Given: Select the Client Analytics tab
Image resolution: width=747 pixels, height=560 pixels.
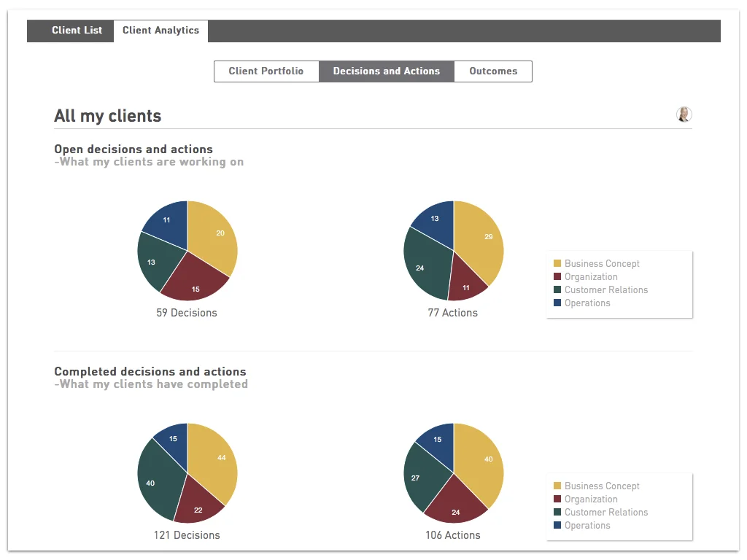Looking at the screenshot, I should 160,30.
